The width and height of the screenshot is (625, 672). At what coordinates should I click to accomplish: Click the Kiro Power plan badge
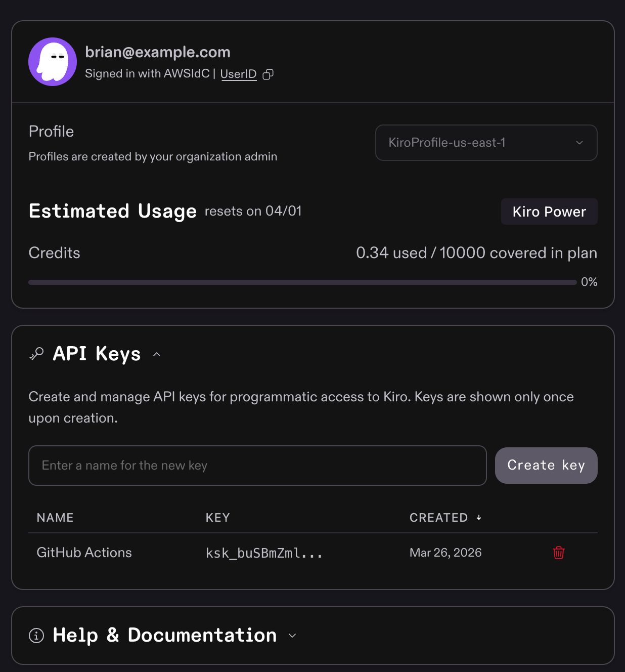point(549,212)
